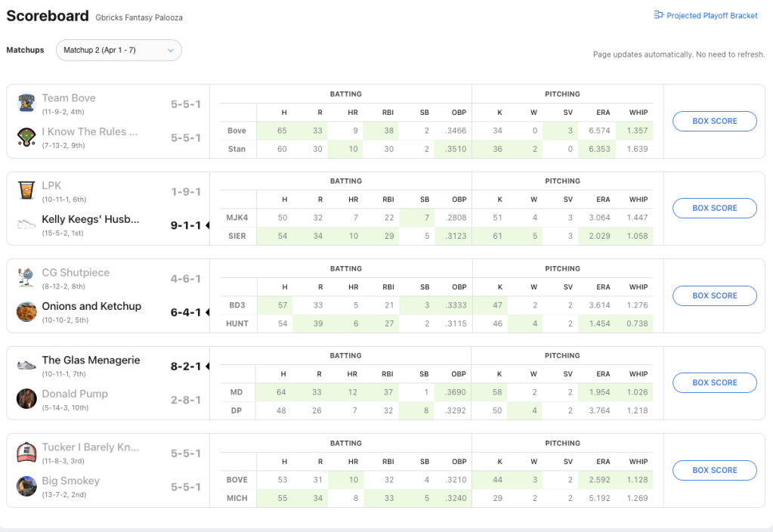Click the Projected Playoff Bracket icon
The image size is (773, 532).
(x=658, y=15)
